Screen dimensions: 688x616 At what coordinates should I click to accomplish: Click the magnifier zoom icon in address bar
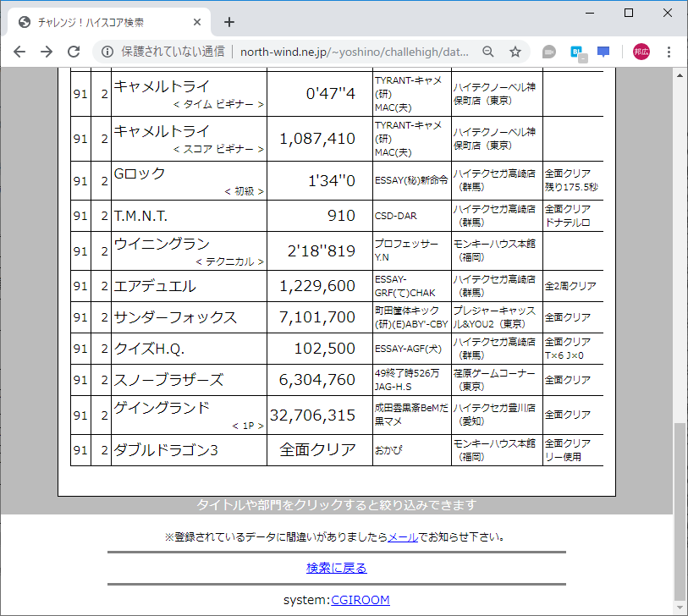[487, 51]
